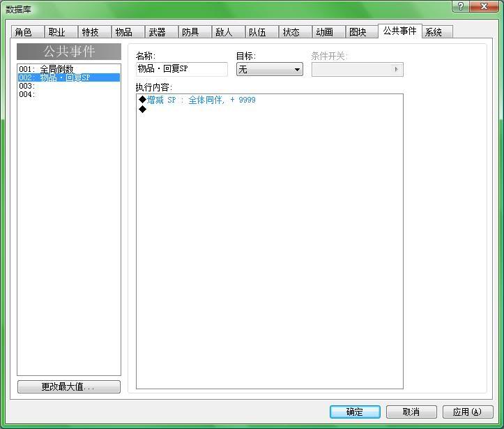
Task: Open the 目标 dropdown showing 无
Action: click(269, 69)
